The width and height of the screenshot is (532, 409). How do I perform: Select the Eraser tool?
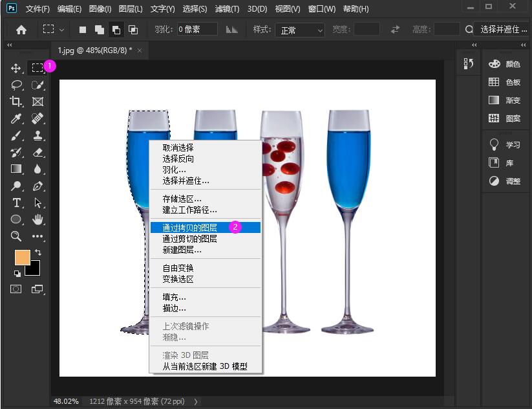(x=37, y=152)
